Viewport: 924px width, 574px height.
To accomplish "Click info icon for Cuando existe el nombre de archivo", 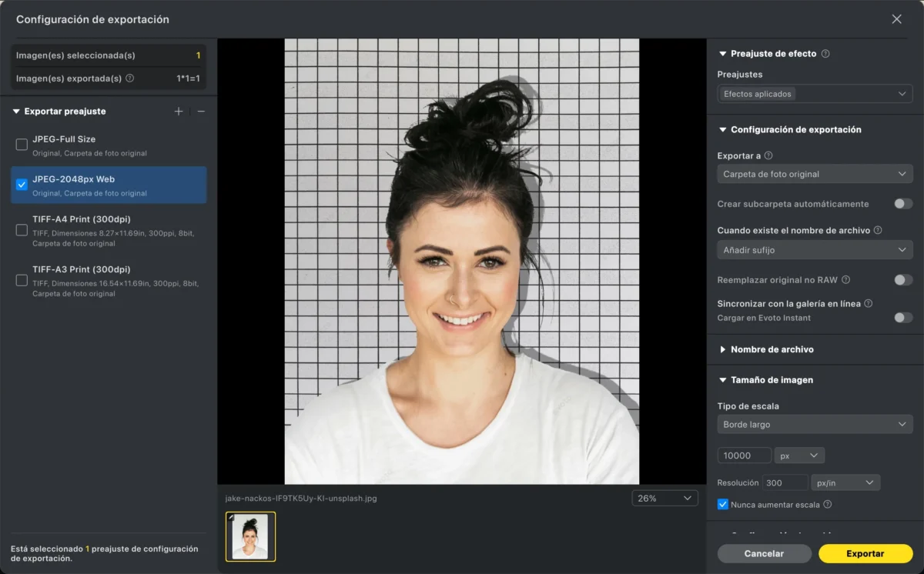I will pos(878,230).
